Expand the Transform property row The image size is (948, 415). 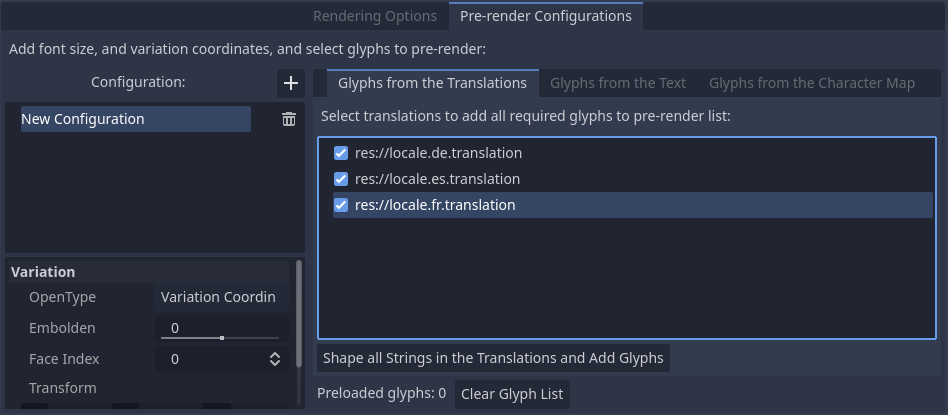[62, 388]
